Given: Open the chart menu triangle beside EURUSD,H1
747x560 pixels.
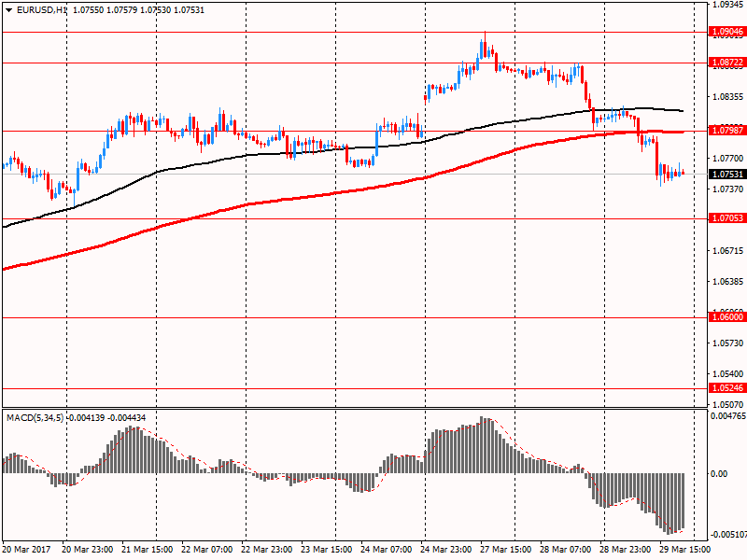Looking at the screenshot, I should tap(9, 10).
